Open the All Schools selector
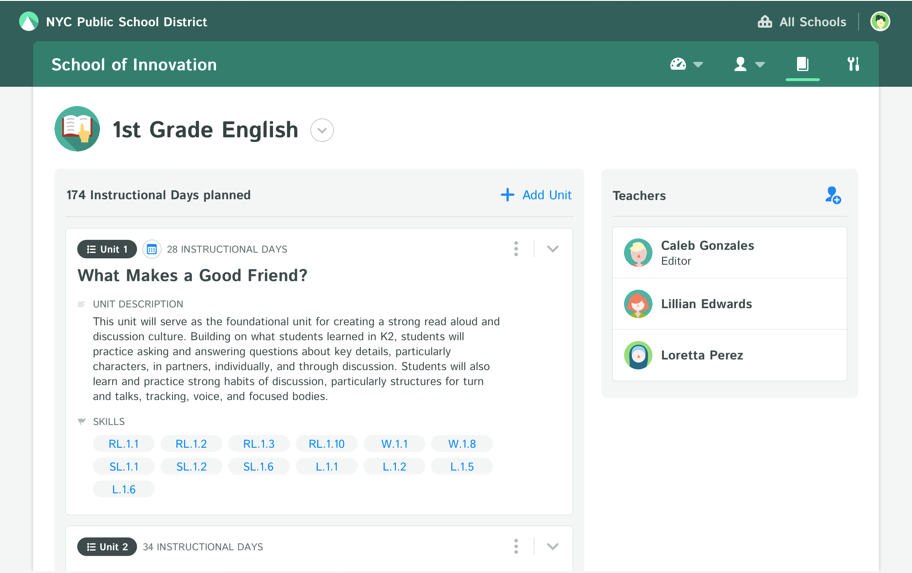The width and height of the screenshot is (912, 573). coord(801,22)
